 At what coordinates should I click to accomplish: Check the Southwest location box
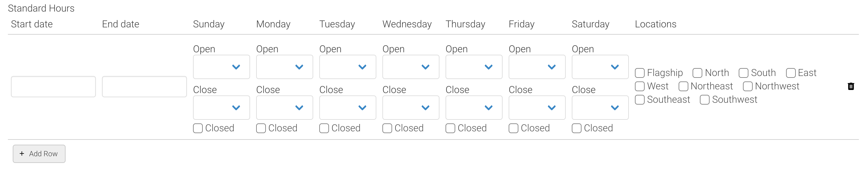(705, 100)
